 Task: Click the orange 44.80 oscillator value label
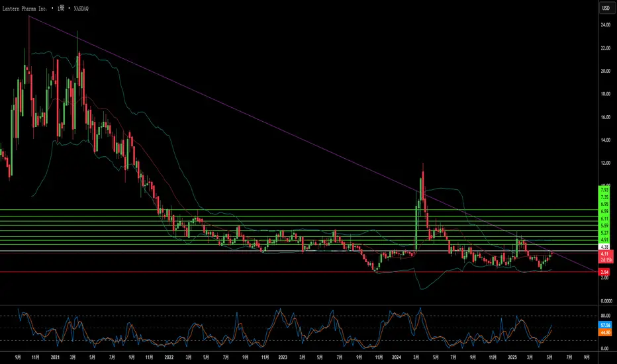point(604,334)
